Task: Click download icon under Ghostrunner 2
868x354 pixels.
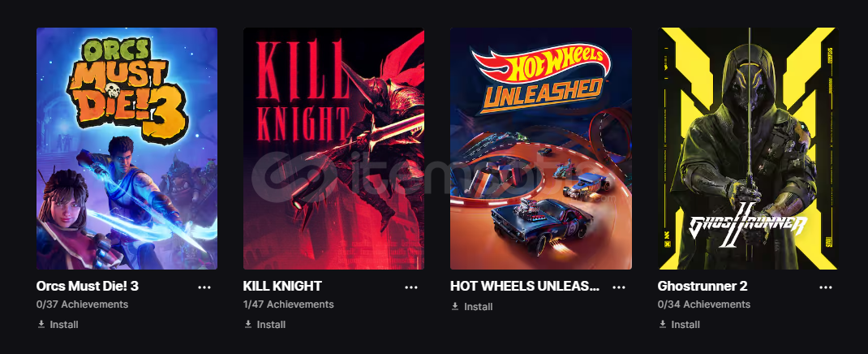Action: tap(662, 324)
